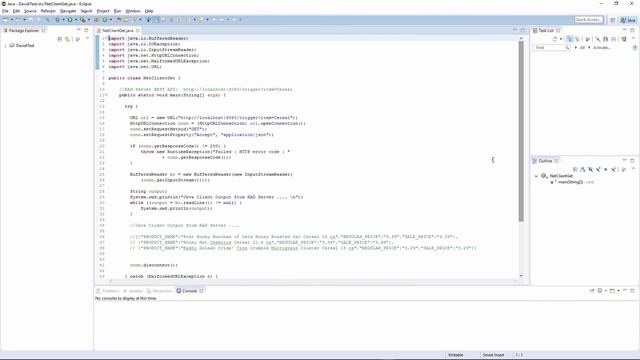Expand the DavidTest project node
640x360 pixels.
5,46
